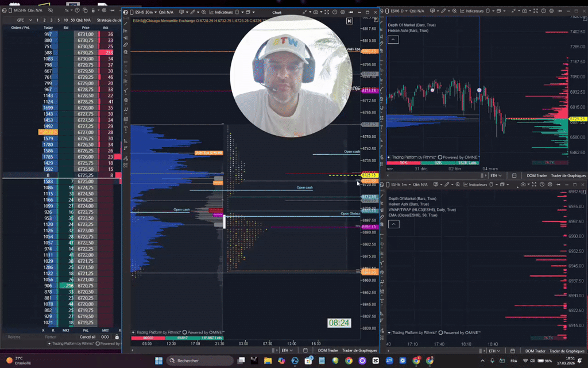Switch to Trader de Graphiques tab under 1m chart

pyautogui.click(x=567, y=351)
